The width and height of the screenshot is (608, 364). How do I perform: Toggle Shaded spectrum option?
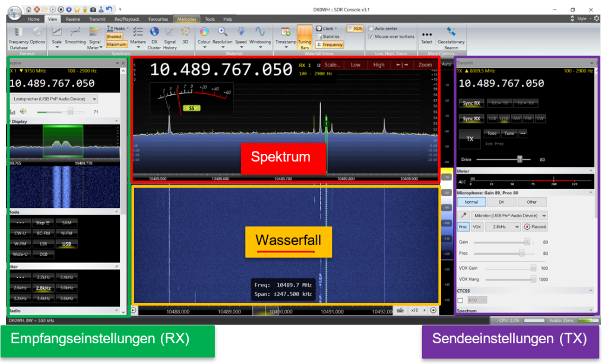click(x=114, y=36)
